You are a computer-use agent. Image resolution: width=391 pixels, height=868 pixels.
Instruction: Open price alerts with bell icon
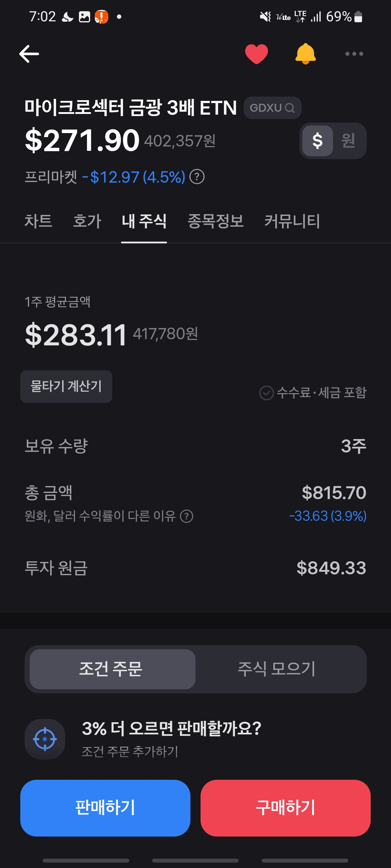point(306,54)
